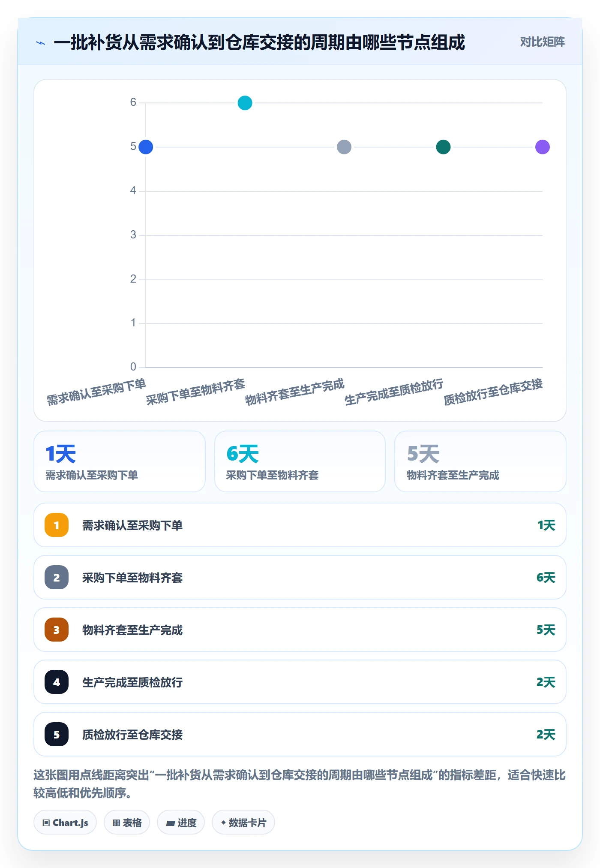Click the description paragraph starting with 这张图用点线距离
This screenshot has height=868, width=600.
(x=300, y=784)
